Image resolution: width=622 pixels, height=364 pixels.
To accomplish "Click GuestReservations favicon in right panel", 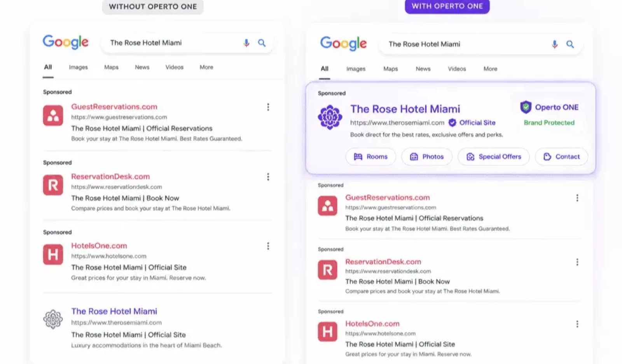I will [x=327, y=206].
